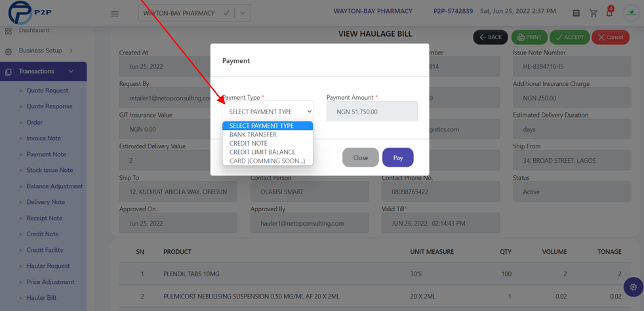Open Invoice Note in sidebar
Image resolution: width=644 pixels, height=311 pixels.
[x=43, y=138]
